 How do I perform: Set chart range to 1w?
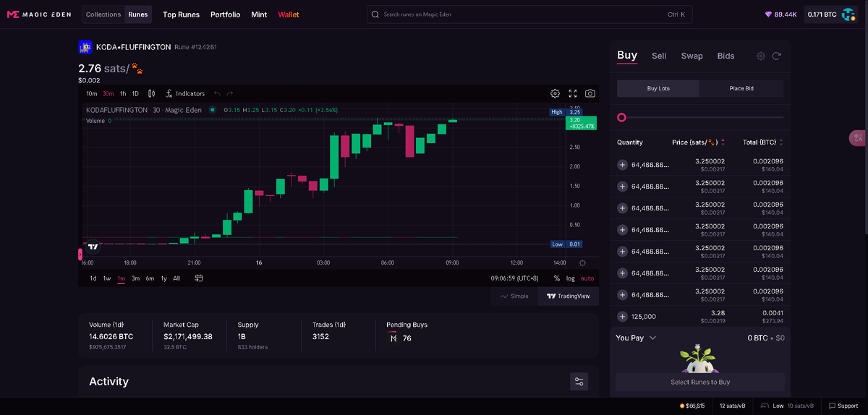click(106, 278)
